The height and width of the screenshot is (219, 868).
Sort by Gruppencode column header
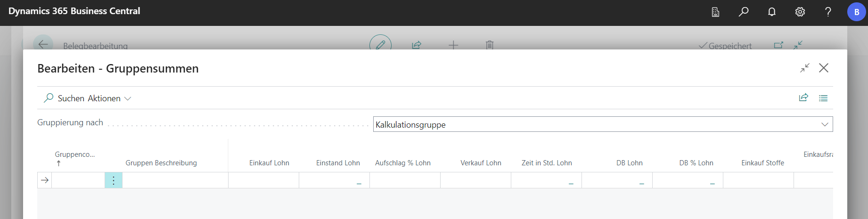pos(74,154)
